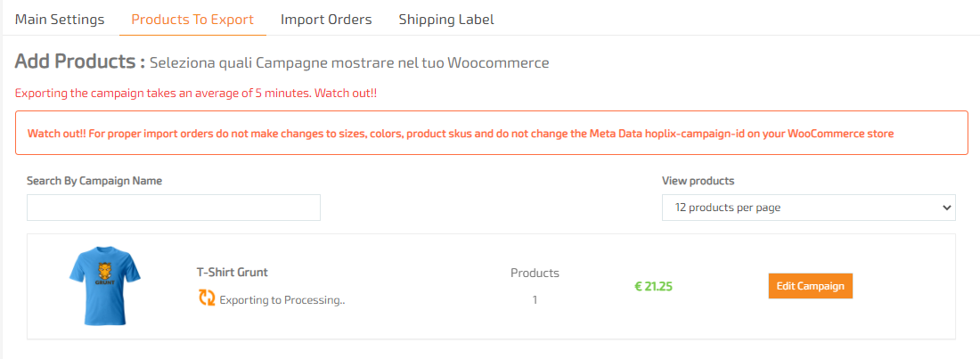This screenshot has width=980, height=359.
Task: Click the View products label
Action: [698, 181]
